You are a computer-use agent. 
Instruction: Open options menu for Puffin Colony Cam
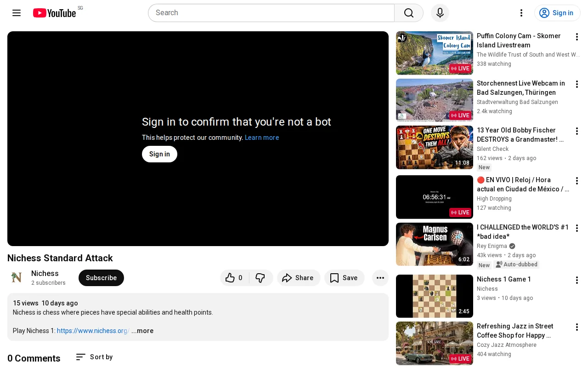click(577, 37)
